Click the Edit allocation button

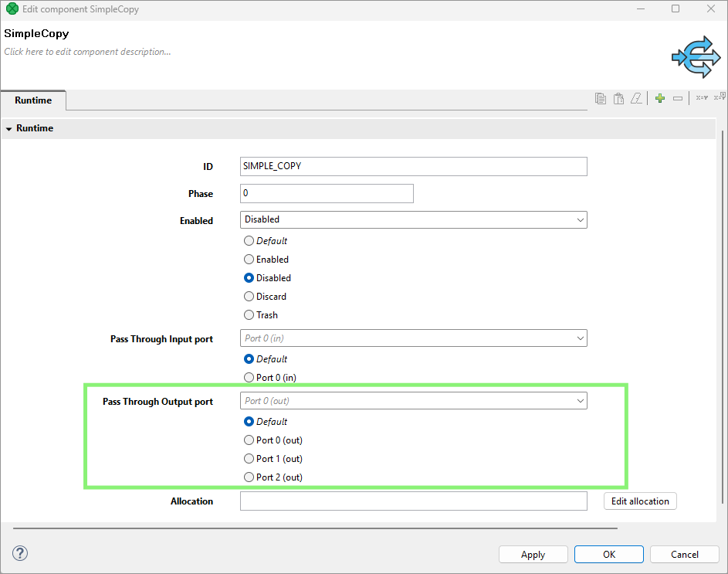[x=640, y=501]
